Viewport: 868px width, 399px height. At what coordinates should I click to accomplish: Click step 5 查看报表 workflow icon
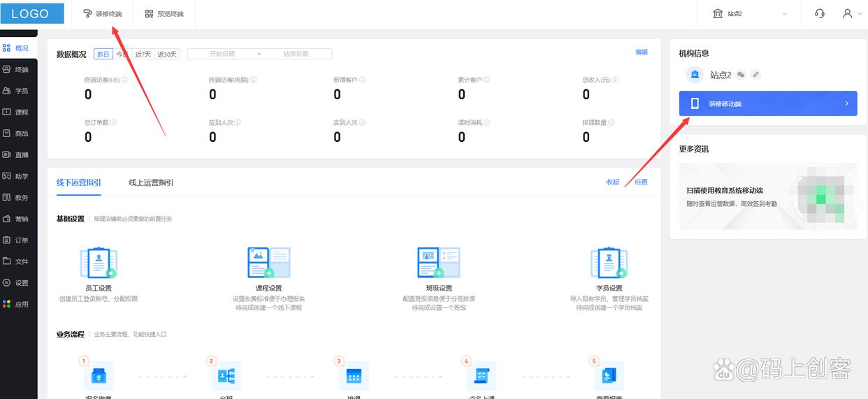click(609, 376)
